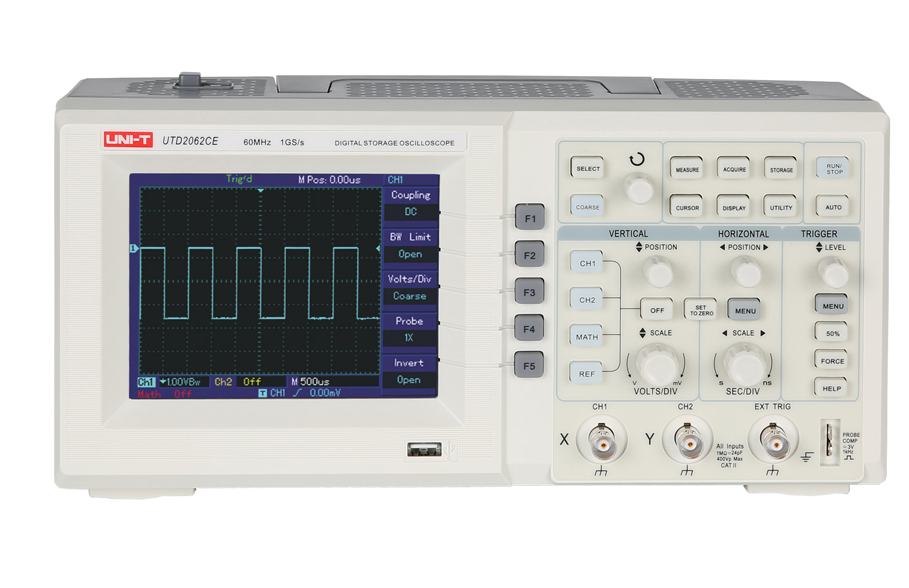Adjust the trigger LEVEL knob
This screenshot has width=909, height=588.
pyautogui.click(x=834, y=273)
